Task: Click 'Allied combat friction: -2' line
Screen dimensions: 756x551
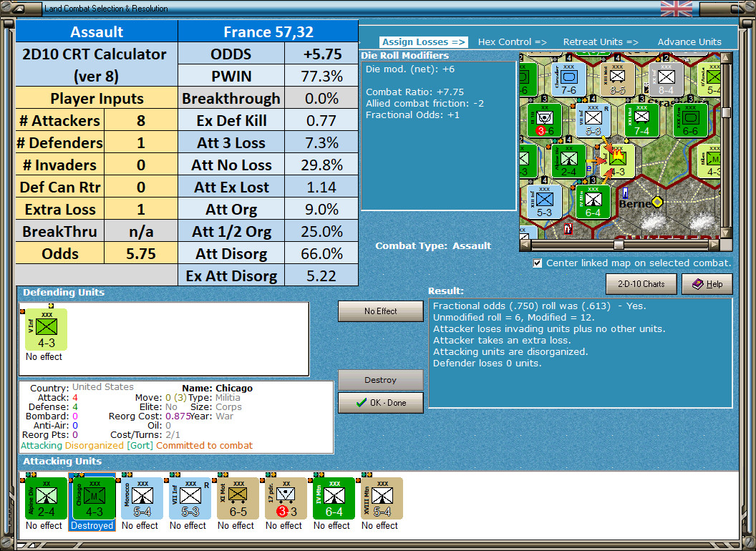Action: [425, 103]
